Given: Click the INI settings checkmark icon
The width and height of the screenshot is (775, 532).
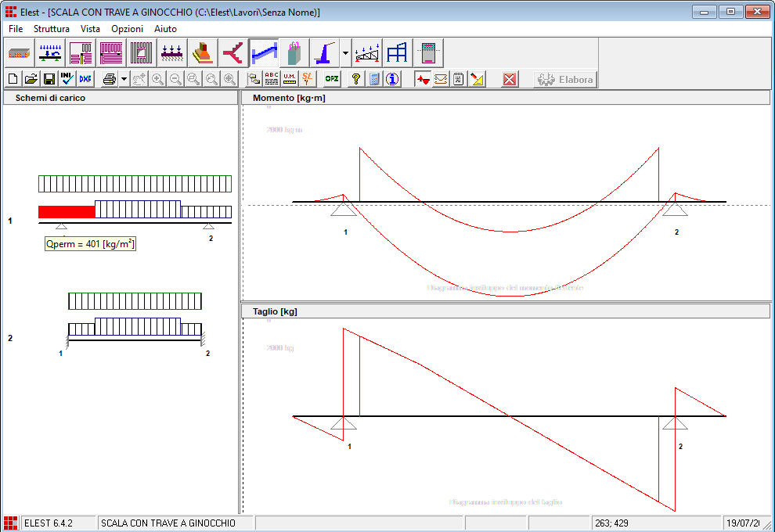Looking at the screenshot, I should (67, 79).
